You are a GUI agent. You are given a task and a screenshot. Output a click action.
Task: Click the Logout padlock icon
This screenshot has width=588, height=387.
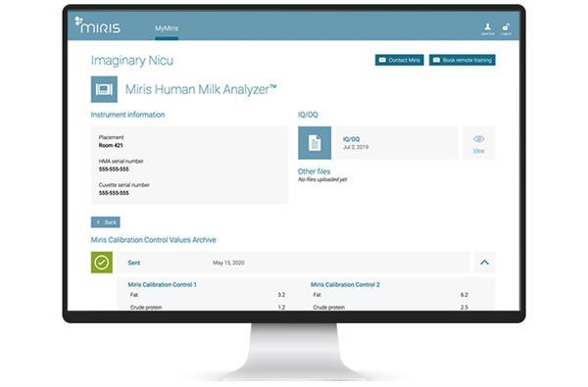pyautogui.click(x=507, y=28)
